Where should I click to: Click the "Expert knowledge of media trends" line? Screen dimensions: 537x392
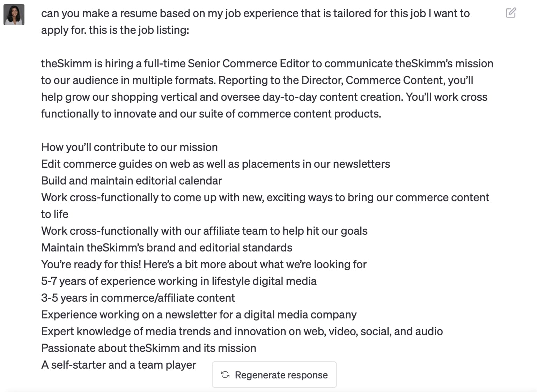point(242,332)
